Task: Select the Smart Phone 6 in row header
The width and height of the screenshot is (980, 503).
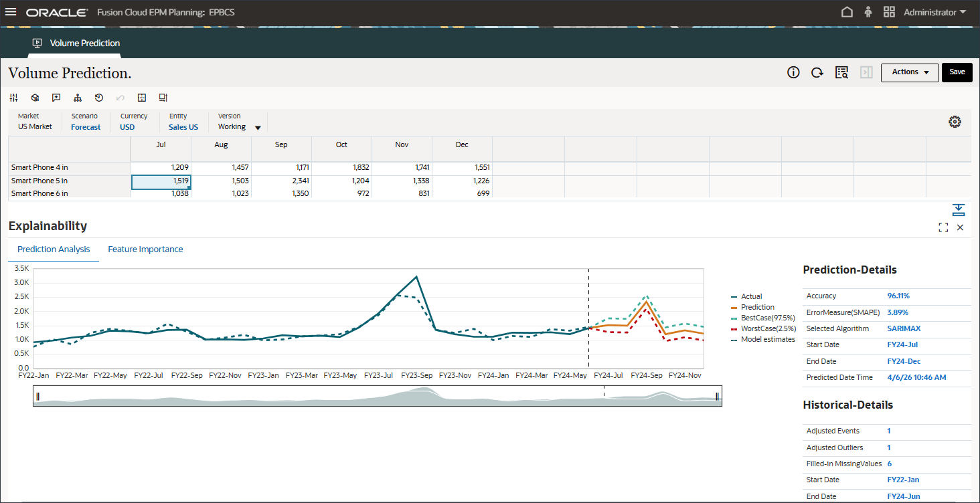Action: coord(69,193)
